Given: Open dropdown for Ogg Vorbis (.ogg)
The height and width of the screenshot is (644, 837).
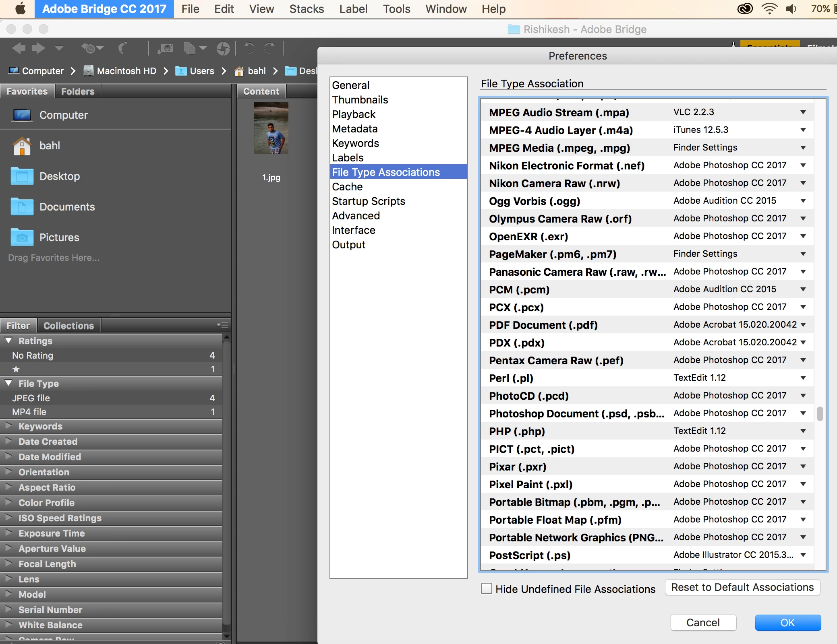Looking at the screenshot, I should click(x=803, y=201).
